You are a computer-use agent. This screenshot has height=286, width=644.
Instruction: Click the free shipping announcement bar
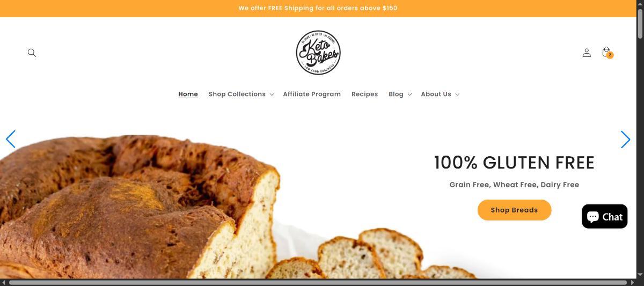[x=318, y=8]
